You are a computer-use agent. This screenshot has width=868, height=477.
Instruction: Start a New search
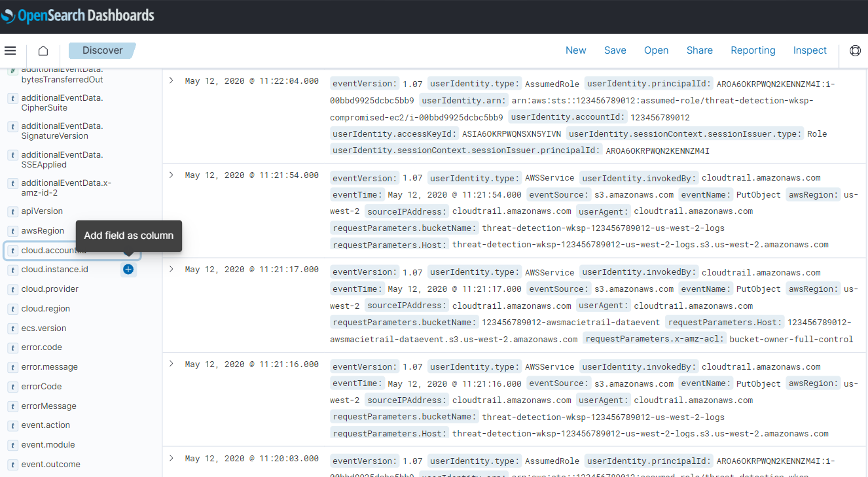[x=575, y=50]
